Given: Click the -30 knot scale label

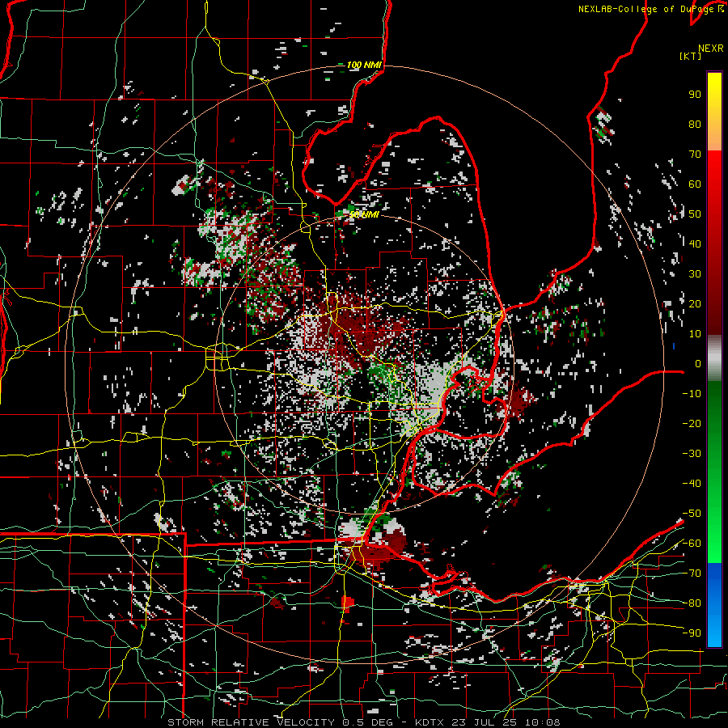Looking at the screenshot, I should (x=692, y=454).
